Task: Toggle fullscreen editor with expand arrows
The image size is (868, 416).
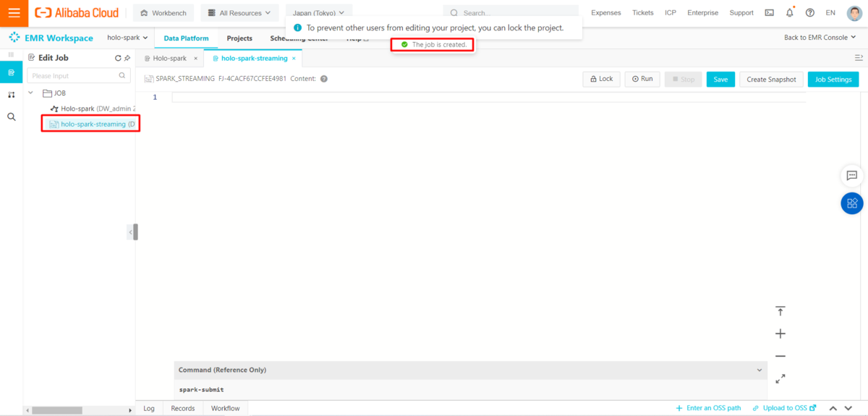Action: click(x=780, y=378)
